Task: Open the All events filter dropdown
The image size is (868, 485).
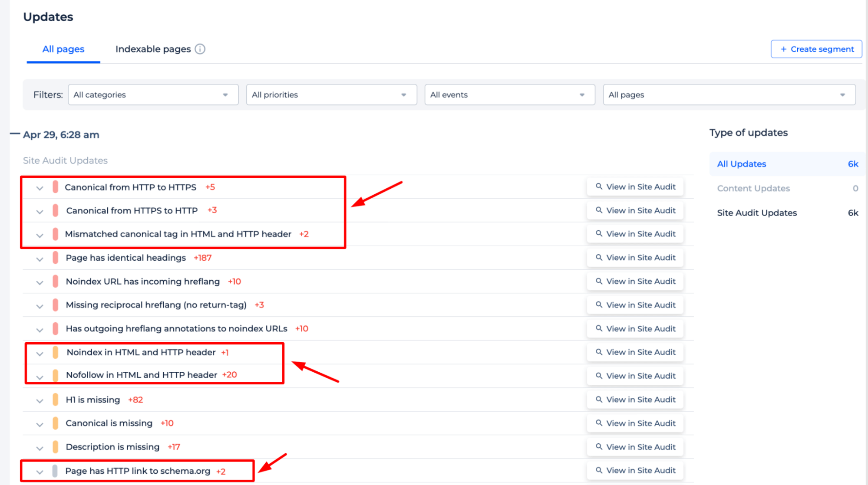Action: [x=508, y=94]
